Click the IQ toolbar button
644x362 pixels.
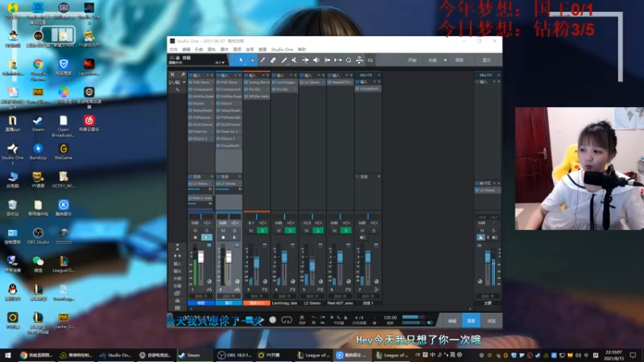(x=370, y=60)
